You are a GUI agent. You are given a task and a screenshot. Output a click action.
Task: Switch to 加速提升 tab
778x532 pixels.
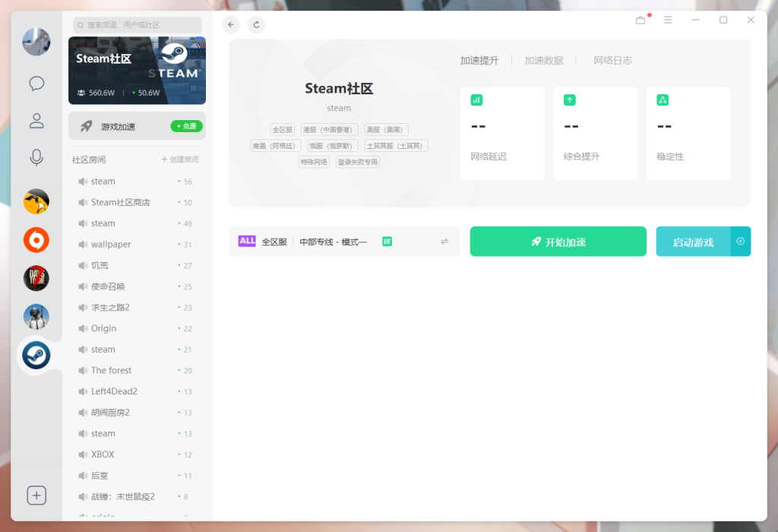479,61
